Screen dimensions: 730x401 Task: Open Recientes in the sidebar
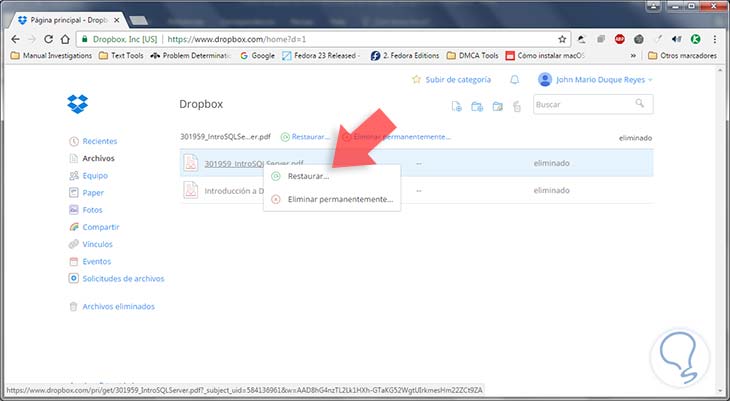click(100, 141)
